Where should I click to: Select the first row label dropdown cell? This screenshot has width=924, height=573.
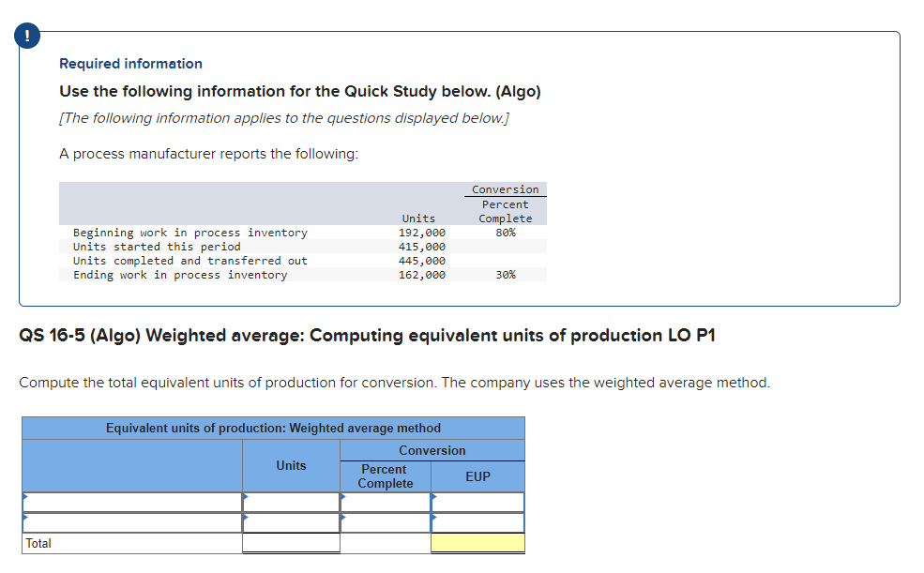pyautogui.click(x=132, y=503)
